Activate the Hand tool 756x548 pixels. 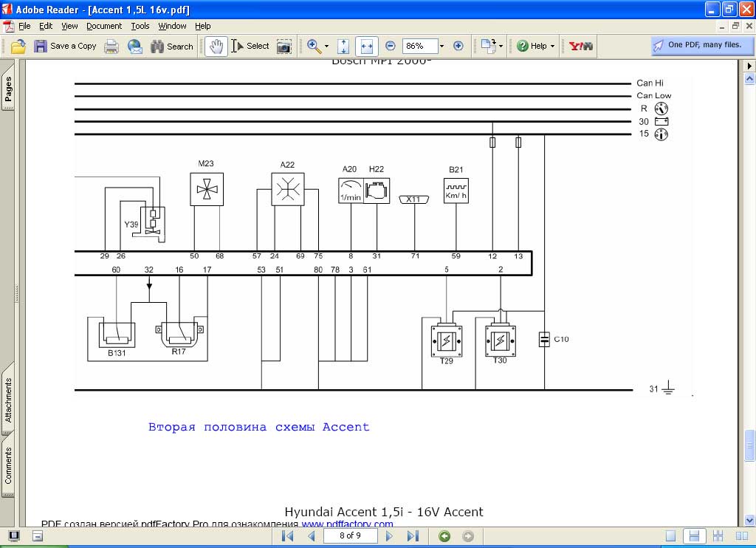[x=216, y=47]
